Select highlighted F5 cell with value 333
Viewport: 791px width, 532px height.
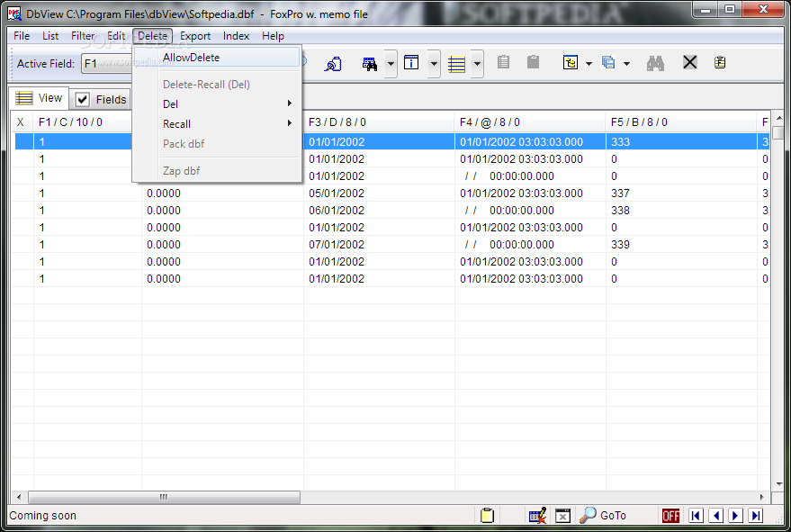point(681,142)
